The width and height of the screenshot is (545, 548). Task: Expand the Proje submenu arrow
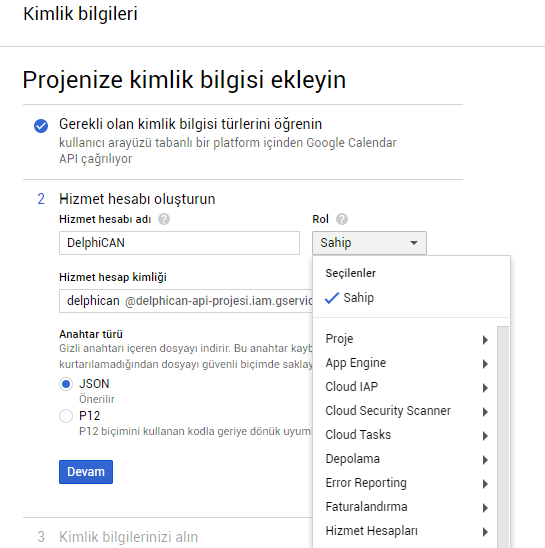485,340
